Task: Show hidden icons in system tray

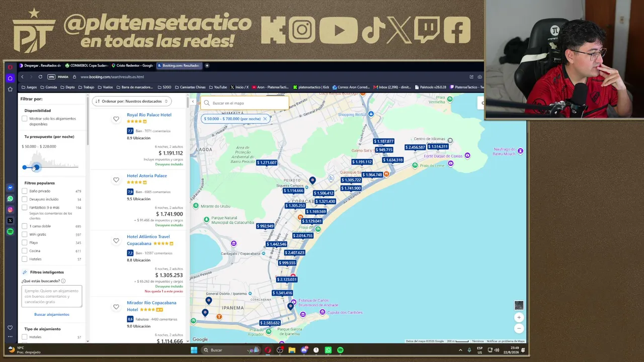Action: click(x=460, y=350)
